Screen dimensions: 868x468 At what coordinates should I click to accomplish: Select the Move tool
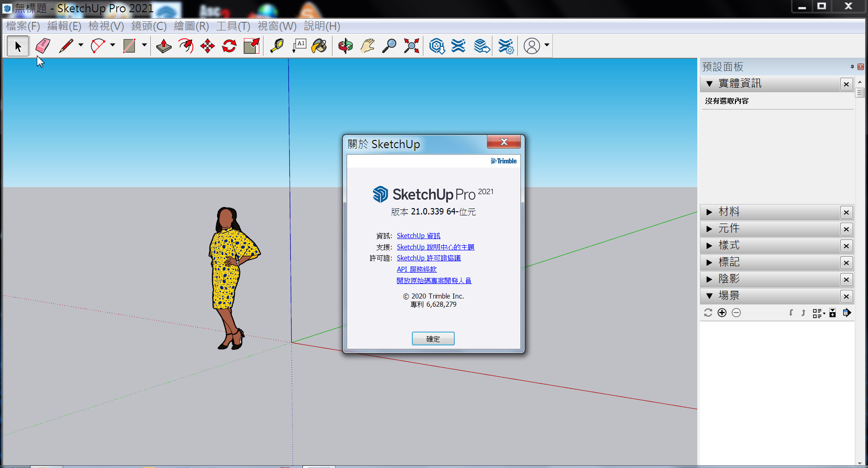pyautogui.click(x=208, y=46)
